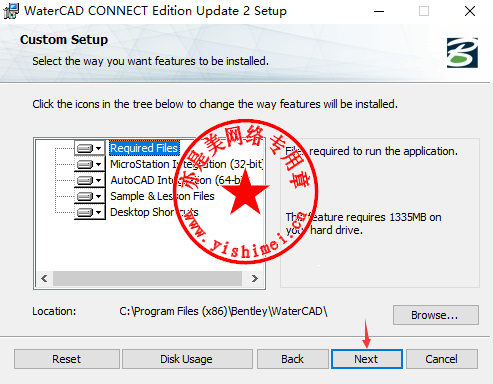Select Desktop Shortcuts feature
The image size is (493, 384).
point(154,212)
